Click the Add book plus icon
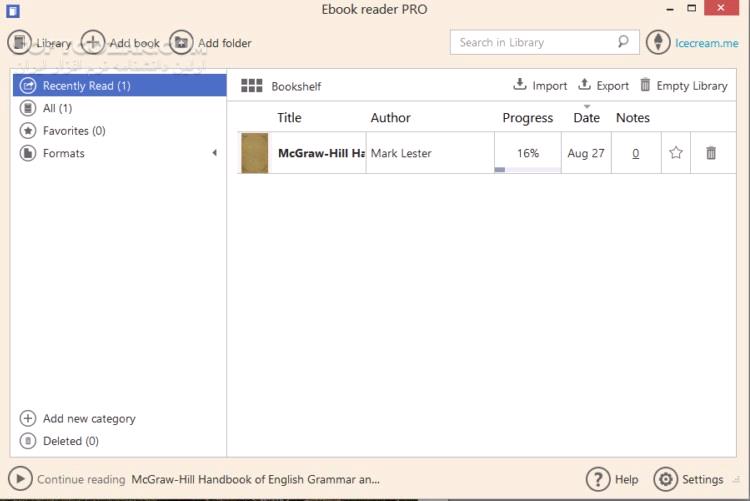Image resolution: width=750 pixels, height=501 pixels. [92, 43]
